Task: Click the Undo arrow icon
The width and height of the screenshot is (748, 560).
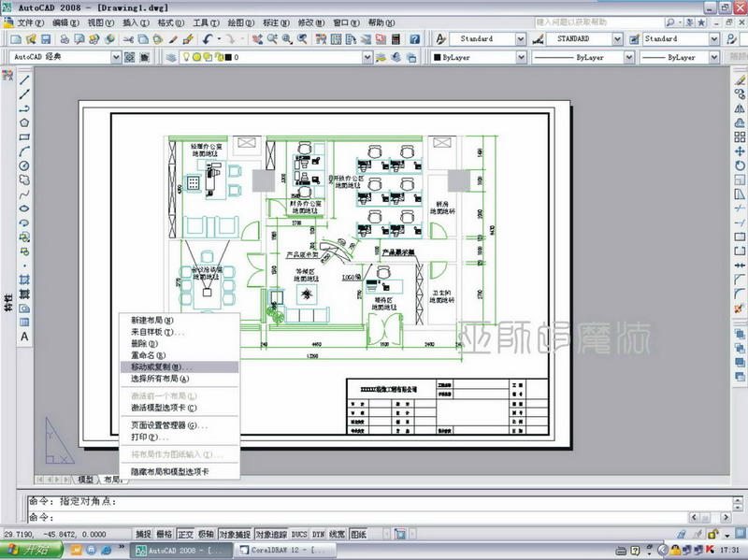Action: [x=208, y=39]
